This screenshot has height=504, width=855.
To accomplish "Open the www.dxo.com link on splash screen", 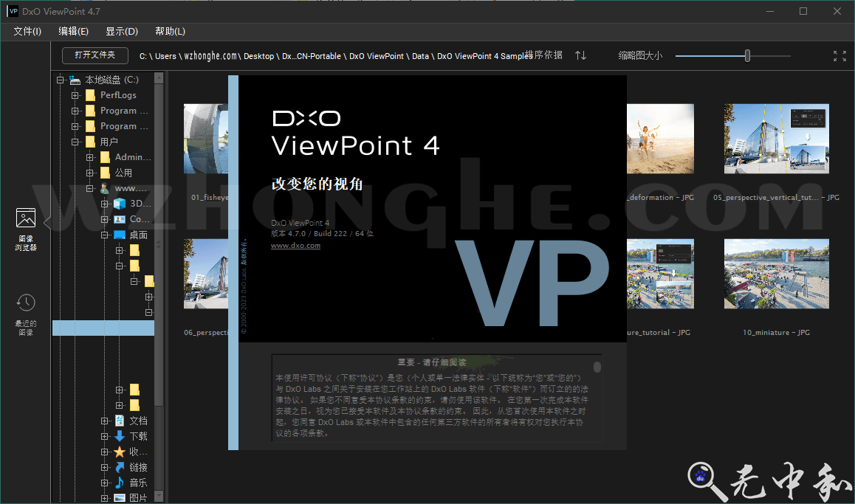I will 295,246.
